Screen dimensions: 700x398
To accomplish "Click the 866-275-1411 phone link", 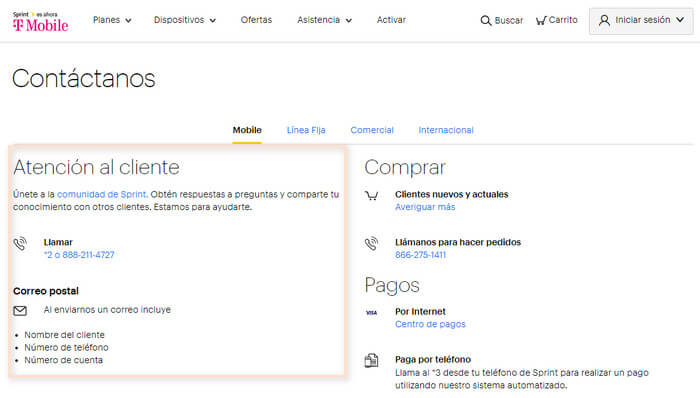I will [421, 255].
